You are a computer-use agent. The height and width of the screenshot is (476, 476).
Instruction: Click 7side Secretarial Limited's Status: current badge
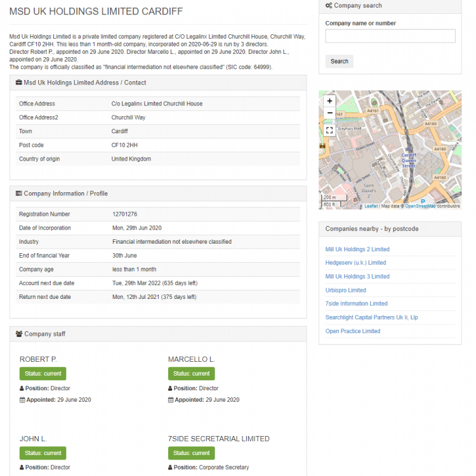point(191,453)
